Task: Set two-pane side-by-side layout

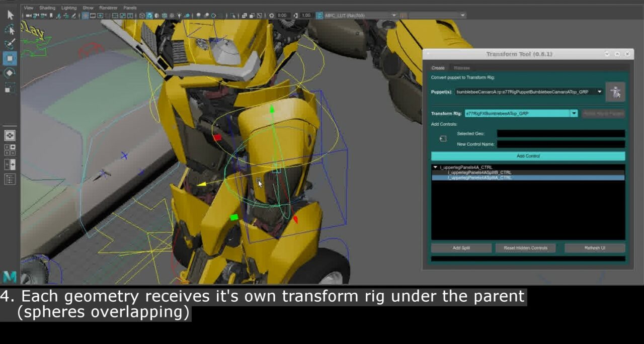Action: [x=10, y=164]
